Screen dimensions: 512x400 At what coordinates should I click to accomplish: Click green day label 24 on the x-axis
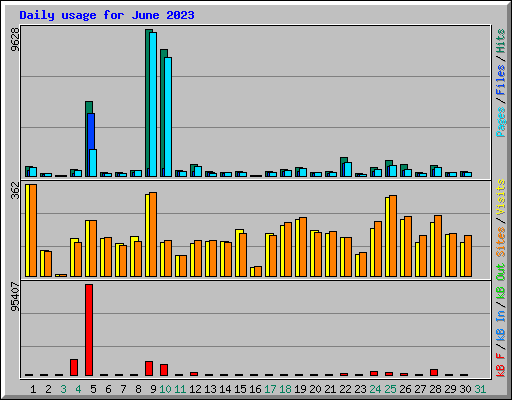pos(375,389)
